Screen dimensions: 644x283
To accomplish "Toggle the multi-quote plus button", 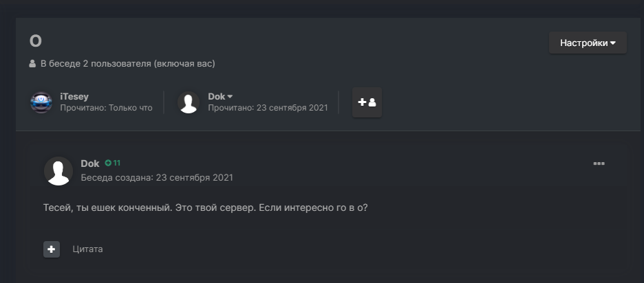I will point(52,249).
